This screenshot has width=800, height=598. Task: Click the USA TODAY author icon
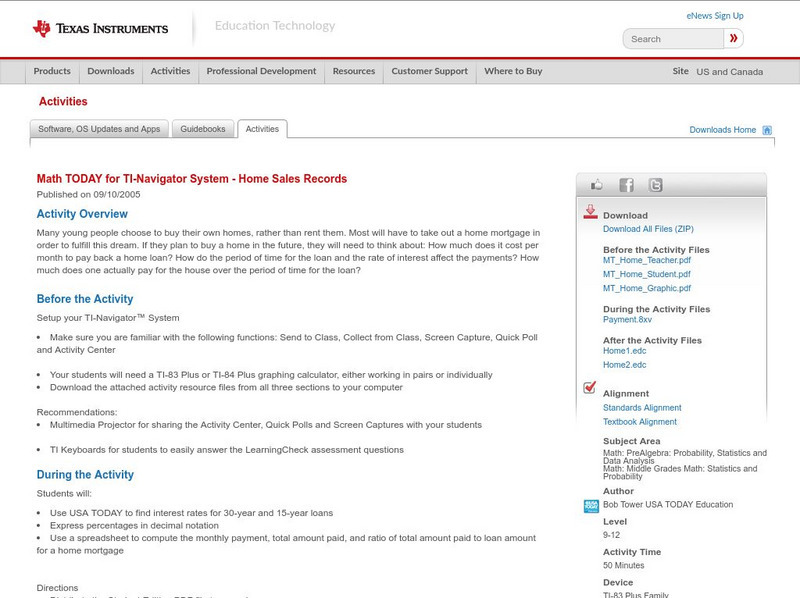point(591,506)
